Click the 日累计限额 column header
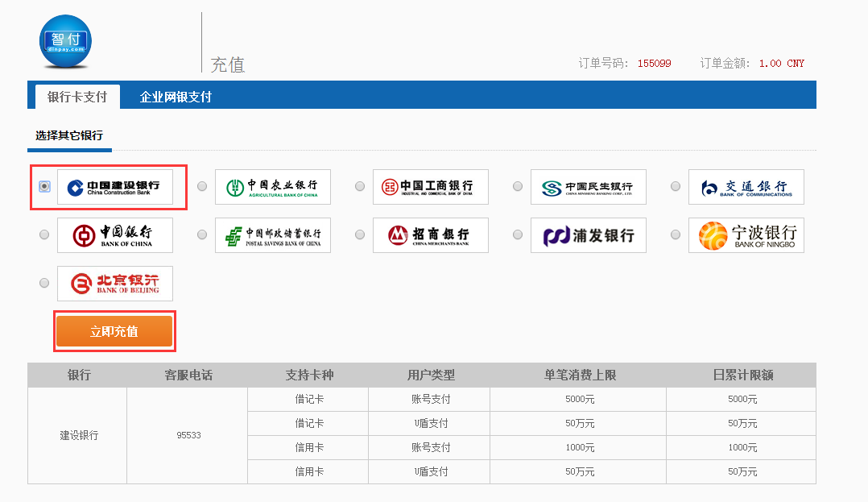This screenshot has height=502, width=868. [743, 375]
